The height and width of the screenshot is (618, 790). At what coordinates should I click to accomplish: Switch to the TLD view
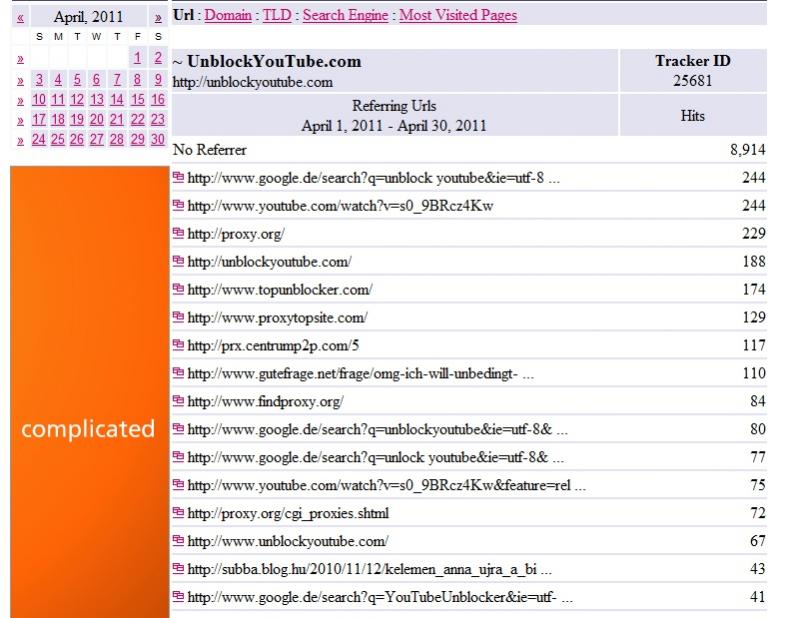pos(277,16)
